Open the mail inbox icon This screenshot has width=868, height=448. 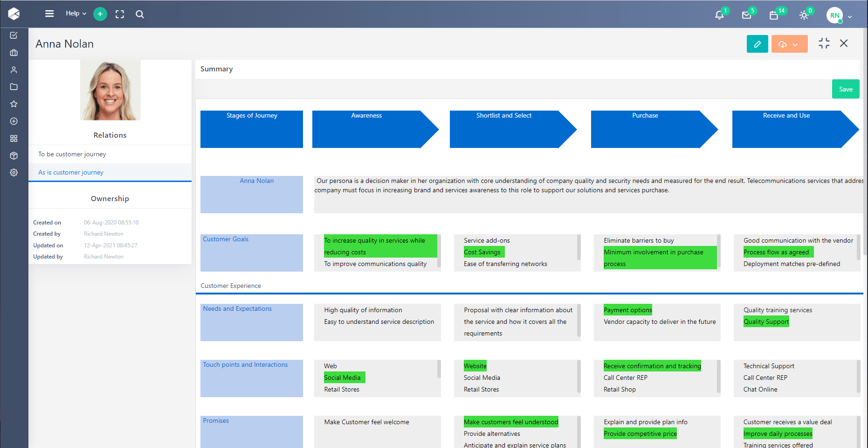click(x=746, y=15)
